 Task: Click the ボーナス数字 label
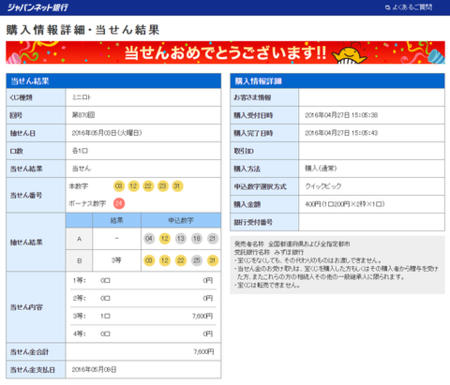[x=87, y=203]
